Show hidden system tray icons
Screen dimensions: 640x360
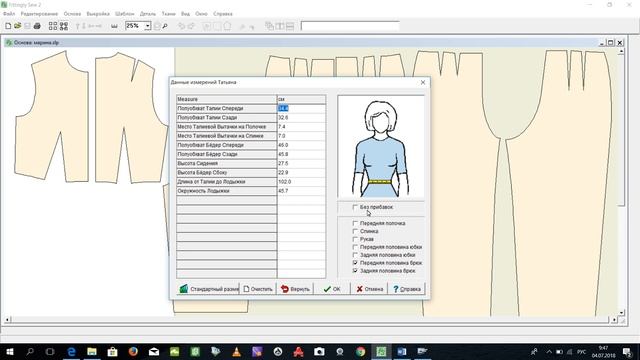click(549, 352)
